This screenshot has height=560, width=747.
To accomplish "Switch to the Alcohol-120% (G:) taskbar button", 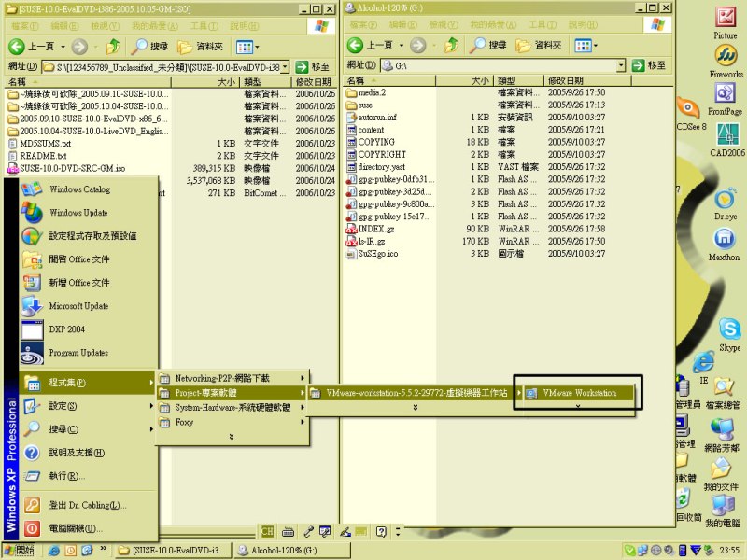I will 291,551.
